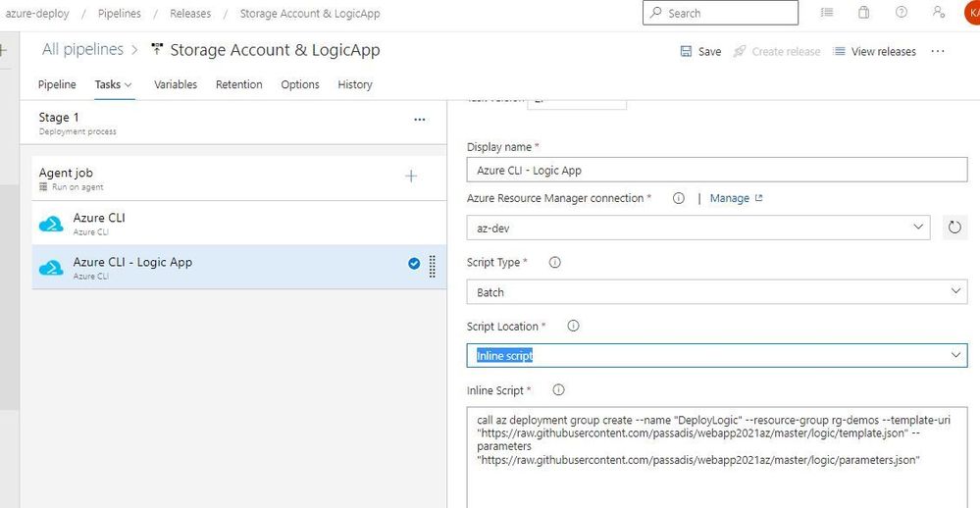Open user settings icon in header

click(938, 12)
